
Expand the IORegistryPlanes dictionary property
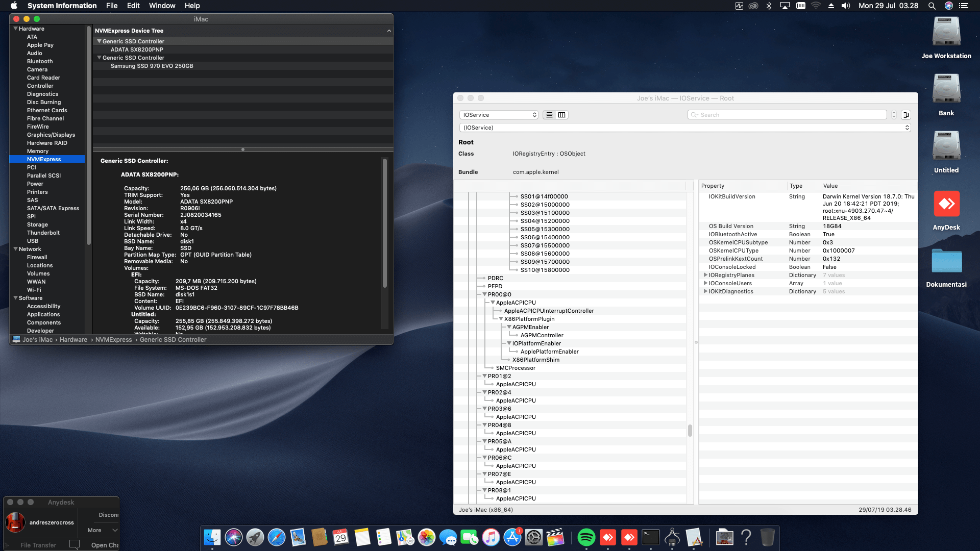(705, 275)
